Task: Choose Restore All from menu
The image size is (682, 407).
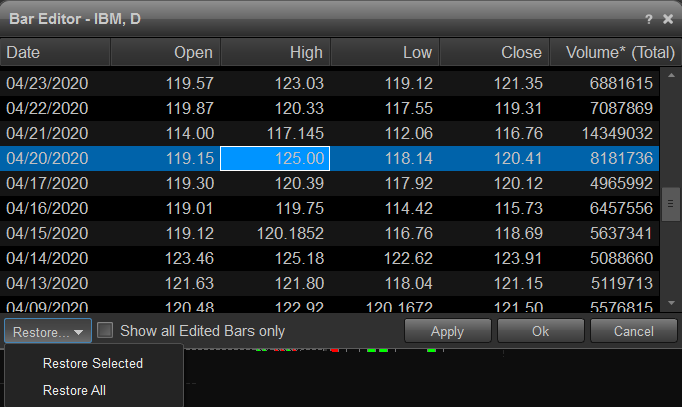Action: pos(74,390)
